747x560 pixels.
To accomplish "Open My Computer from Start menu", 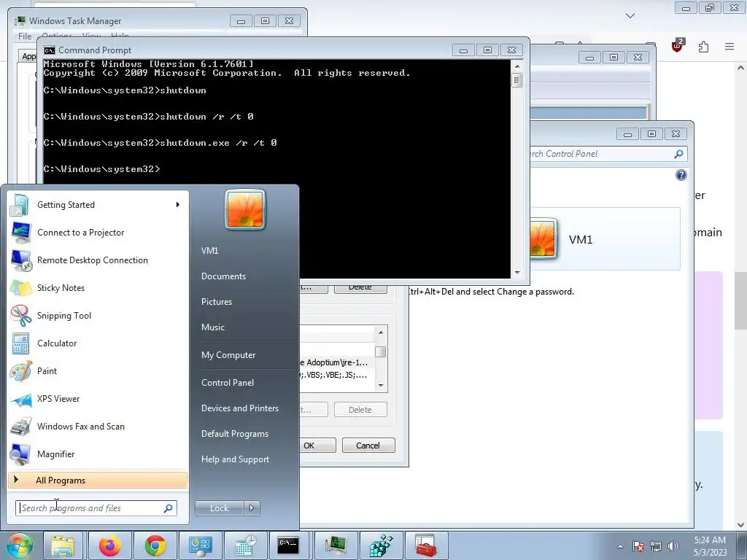I will (228, 355).
